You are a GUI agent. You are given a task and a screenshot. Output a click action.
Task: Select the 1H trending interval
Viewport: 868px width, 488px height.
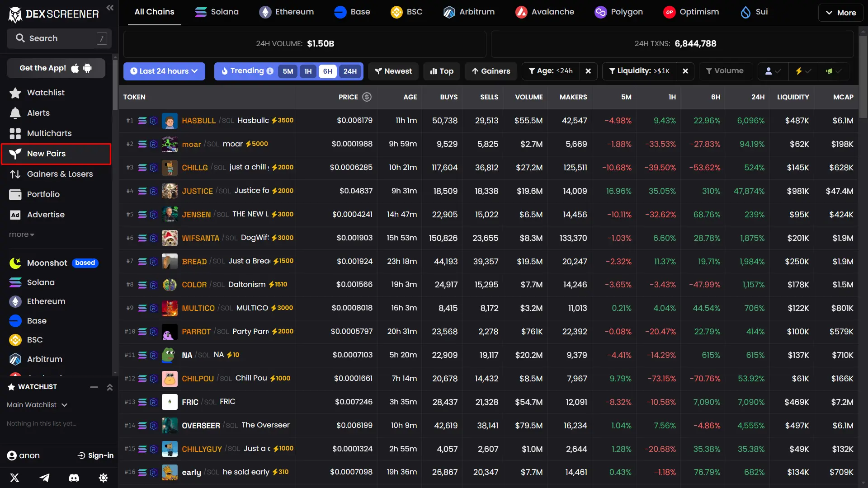tap(308, 71)
